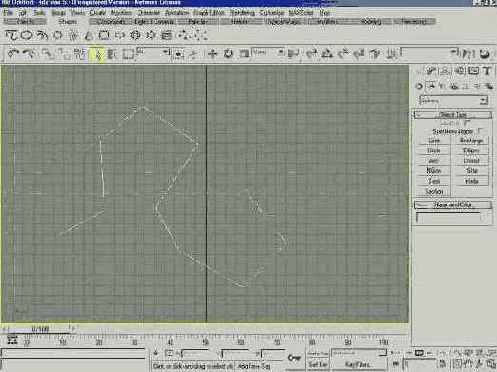Viewport: 497px width, 372px height.
Task: Click the Undo arrow on main toolbar
Action: (x=13, y=54)
